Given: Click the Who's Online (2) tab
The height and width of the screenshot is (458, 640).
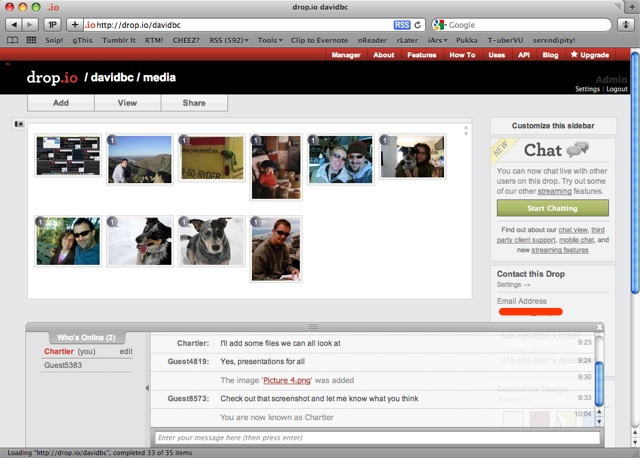Looking at the screenshot, I should coord(87,338).
